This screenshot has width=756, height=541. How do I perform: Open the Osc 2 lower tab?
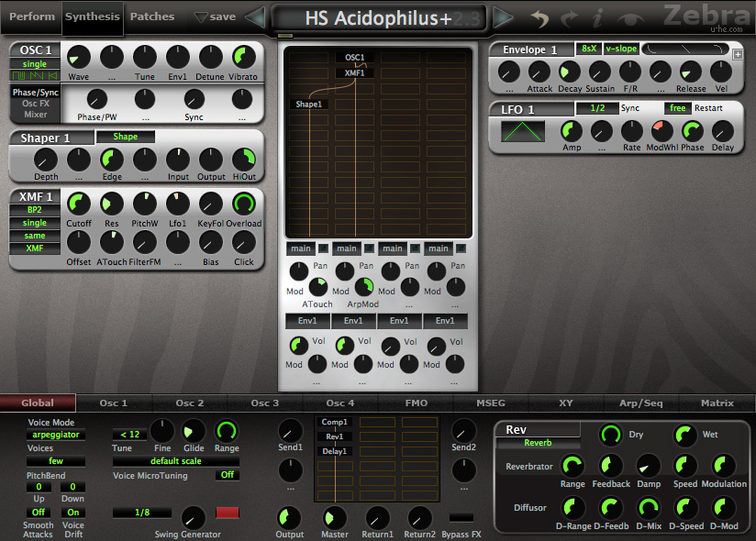click(x=190, y=403)
